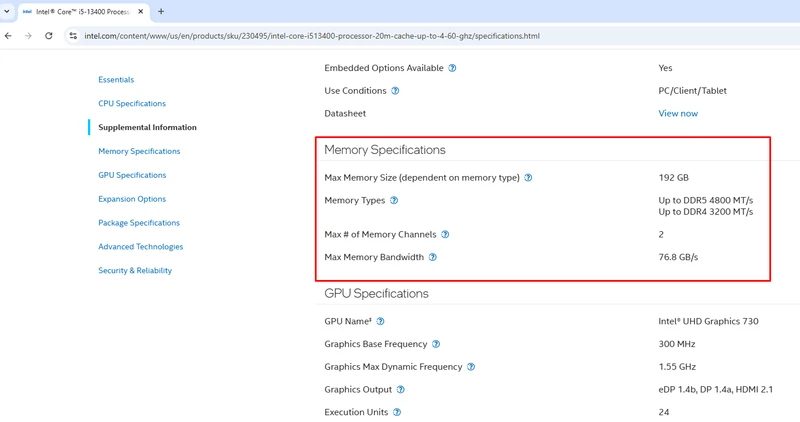Click the browser forward arrow
800x422 pixels.
point(28,36)
